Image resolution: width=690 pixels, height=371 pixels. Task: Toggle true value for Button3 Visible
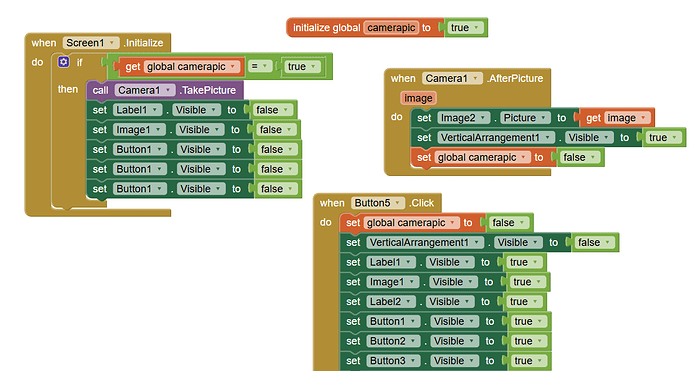529,361
